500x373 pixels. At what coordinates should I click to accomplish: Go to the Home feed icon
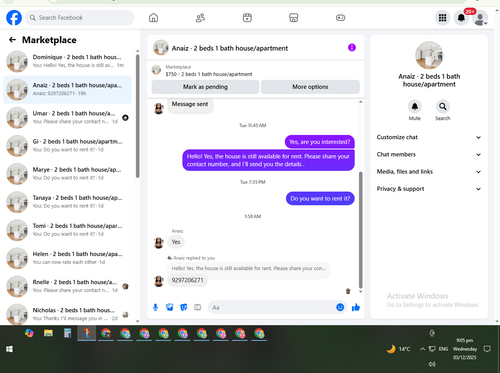[153, 18]
